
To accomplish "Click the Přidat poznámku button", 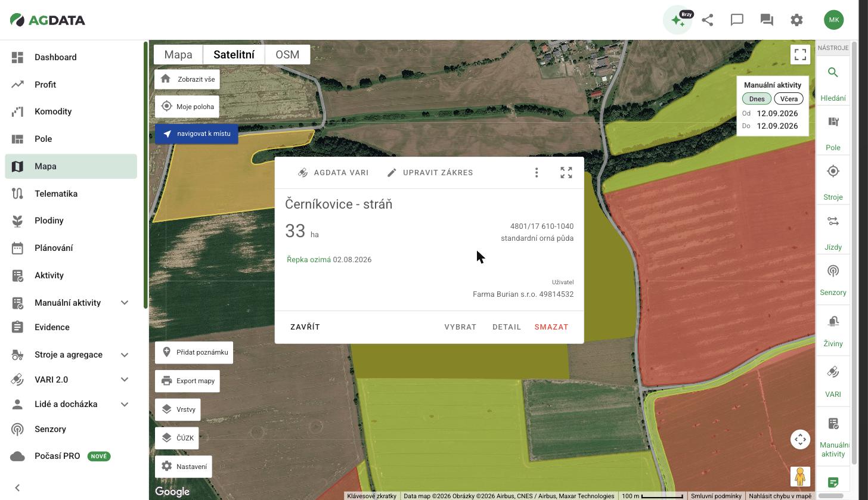I will point(194,352).
